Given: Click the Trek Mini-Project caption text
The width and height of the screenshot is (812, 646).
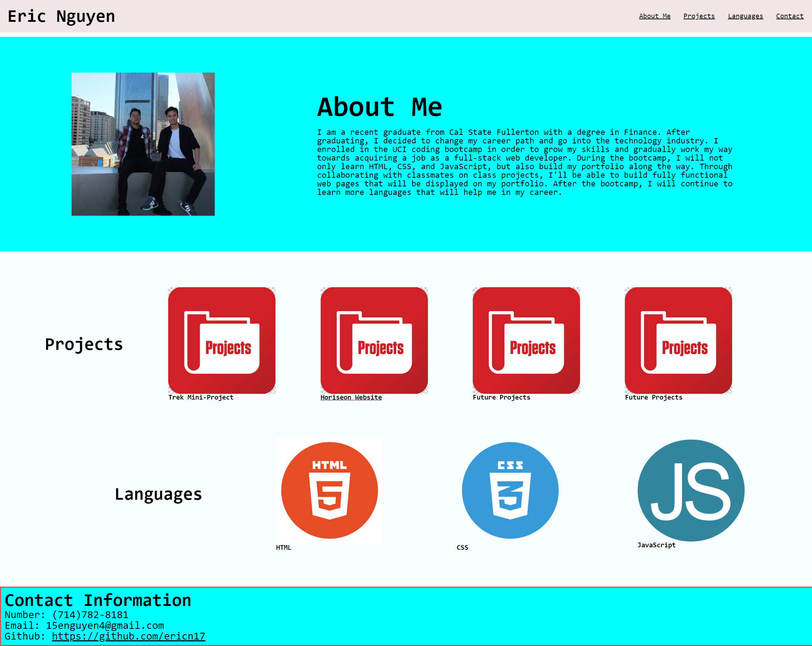Looking at the screenshot, I should (x=200, y=397).
